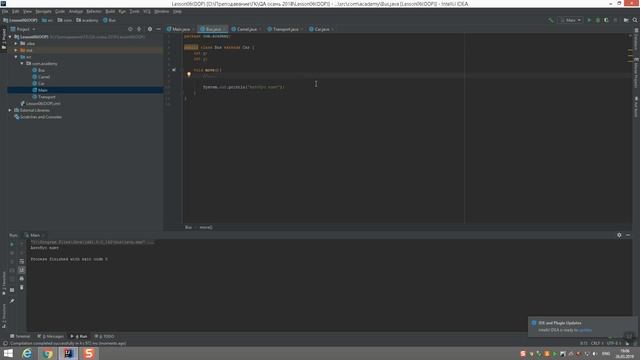Click the Build Project hammer icon
This screenshot has width=640, height=360.
point(551,20)
